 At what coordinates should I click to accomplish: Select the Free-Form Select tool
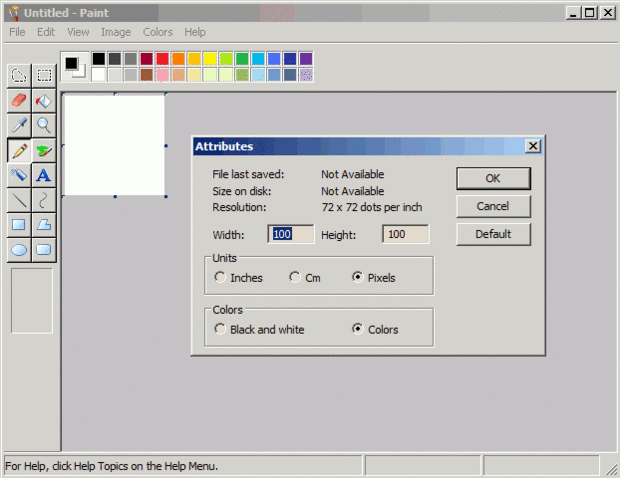[x=19, y=75]
